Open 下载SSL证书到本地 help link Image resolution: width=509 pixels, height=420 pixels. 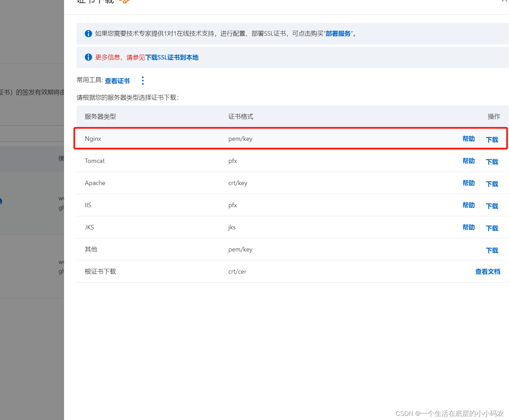pyautogui.click(x=172, y=57)
